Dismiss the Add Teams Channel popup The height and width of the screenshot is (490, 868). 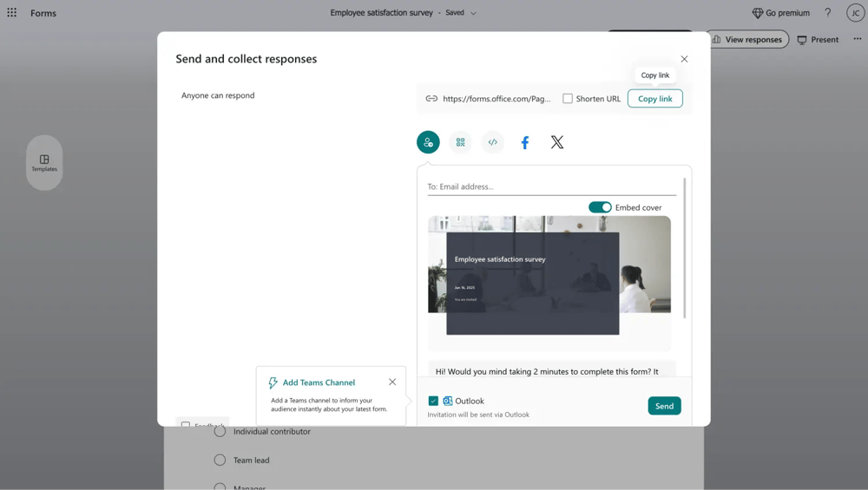[392, 382]
